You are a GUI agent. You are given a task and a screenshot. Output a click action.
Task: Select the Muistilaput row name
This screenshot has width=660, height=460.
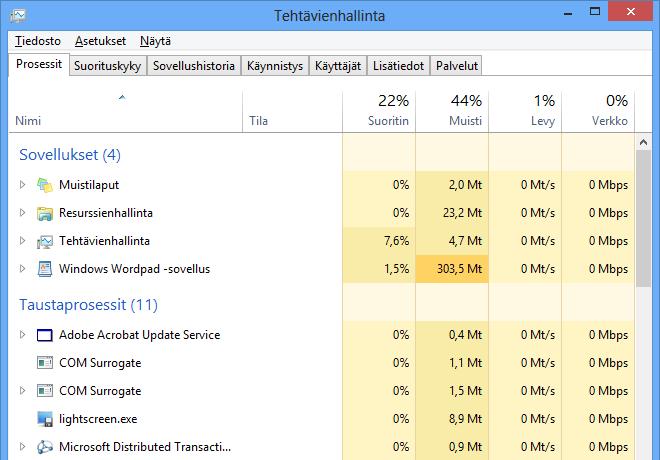(x=89, y=185)
